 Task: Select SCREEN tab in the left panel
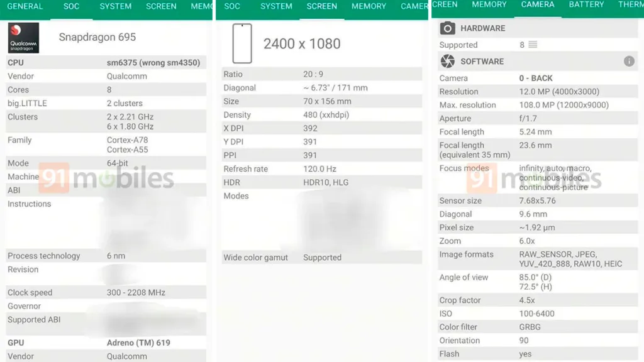(161, 6)
